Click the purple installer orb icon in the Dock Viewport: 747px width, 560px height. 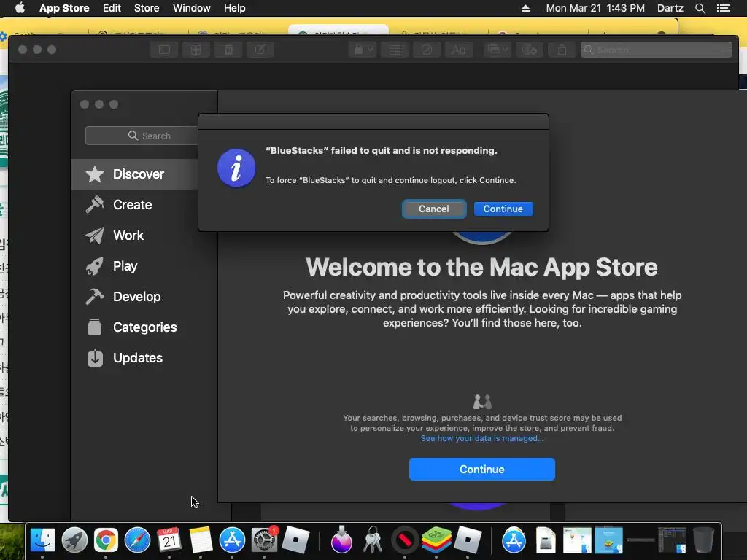pos(341,540)
